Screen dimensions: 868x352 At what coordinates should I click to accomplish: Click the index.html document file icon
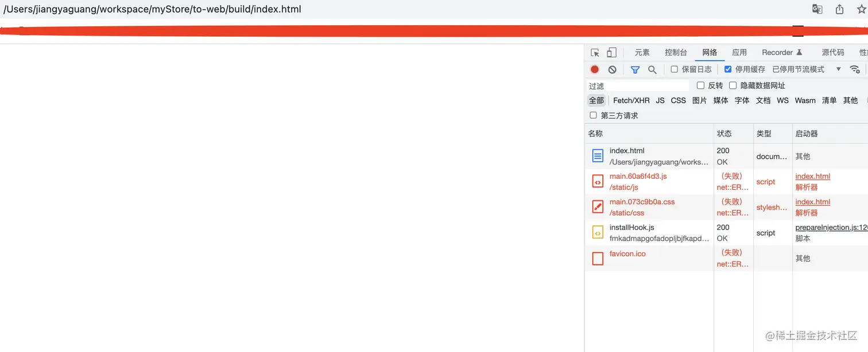598,156
